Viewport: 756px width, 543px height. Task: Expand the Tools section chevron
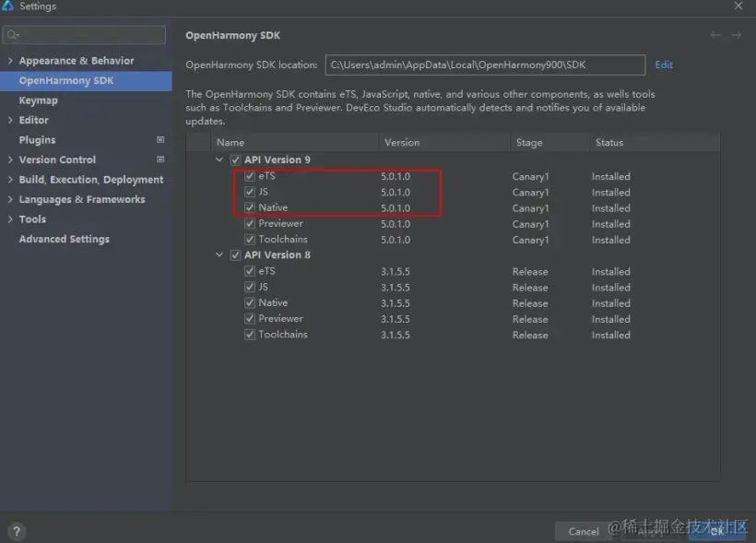10,218
